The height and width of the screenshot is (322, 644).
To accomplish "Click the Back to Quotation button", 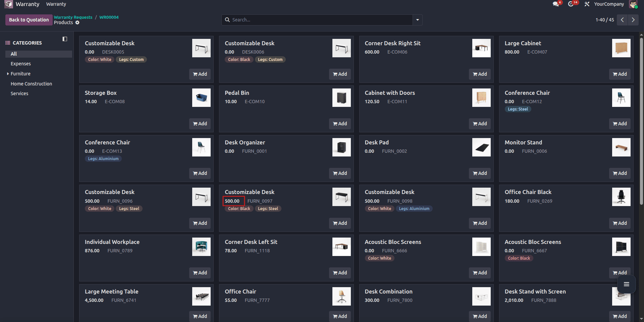I will point(29,20).
